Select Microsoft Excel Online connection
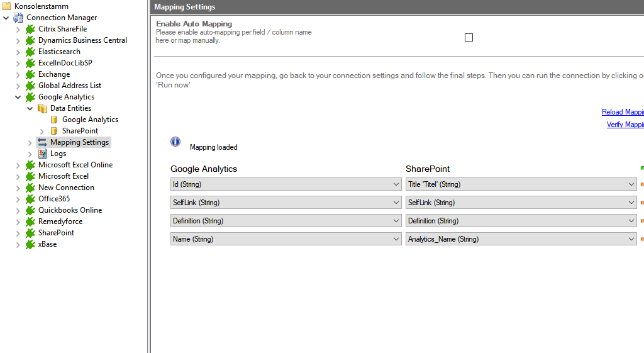Viewport: 644px width, 353px height. point(75,165)
